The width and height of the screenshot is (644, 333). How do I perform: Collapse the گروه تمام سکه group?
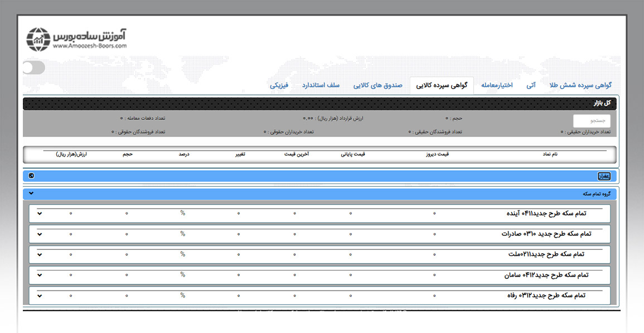[31, 194]
